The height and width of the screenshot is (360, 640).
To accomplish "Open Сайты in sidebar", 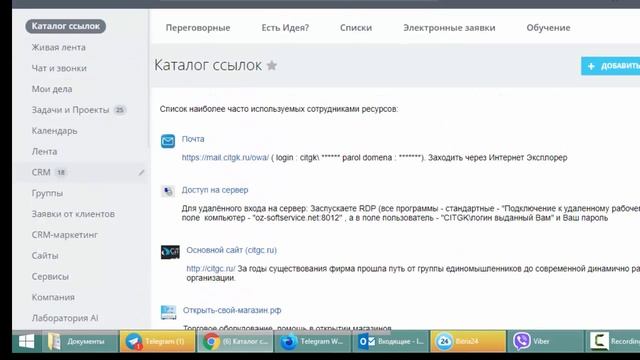I will coord(45,256).
